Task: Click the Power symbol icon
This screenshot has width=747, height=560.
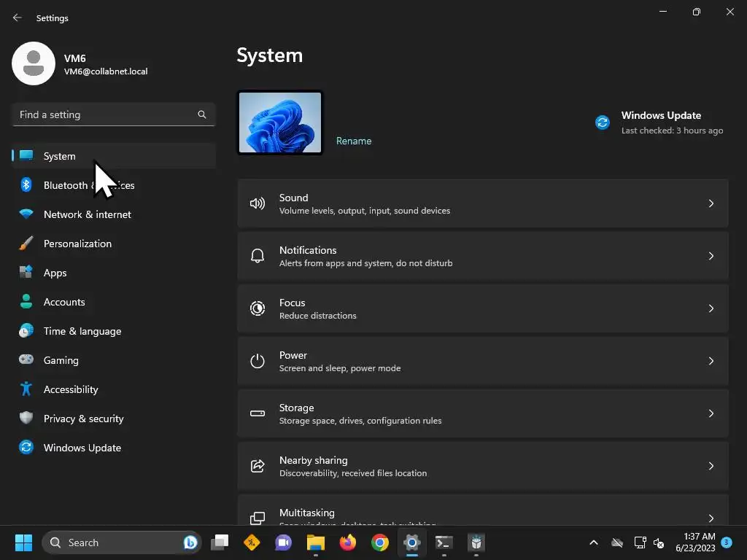Action: pyautogui.click(x=258, y=361)
